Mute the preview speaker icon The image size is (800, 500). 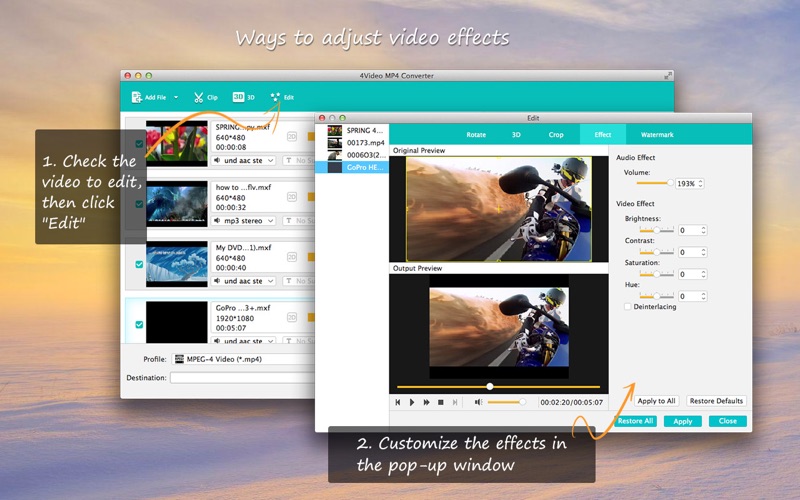pos(478,402)
